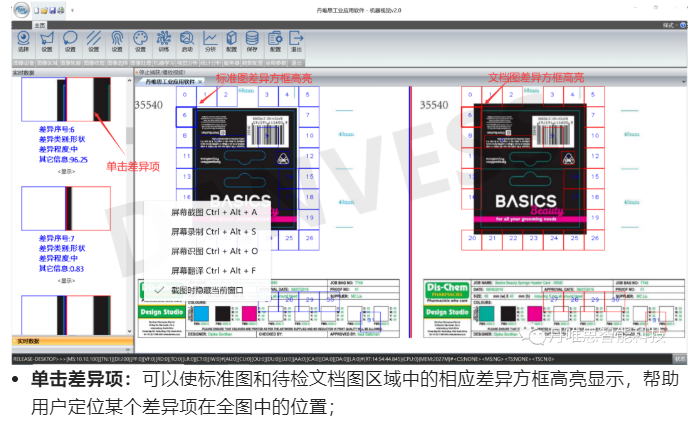Screen dimensions: 700x431
Task: Launch visual analysis 启动 icon
Action: pos(187,42)
